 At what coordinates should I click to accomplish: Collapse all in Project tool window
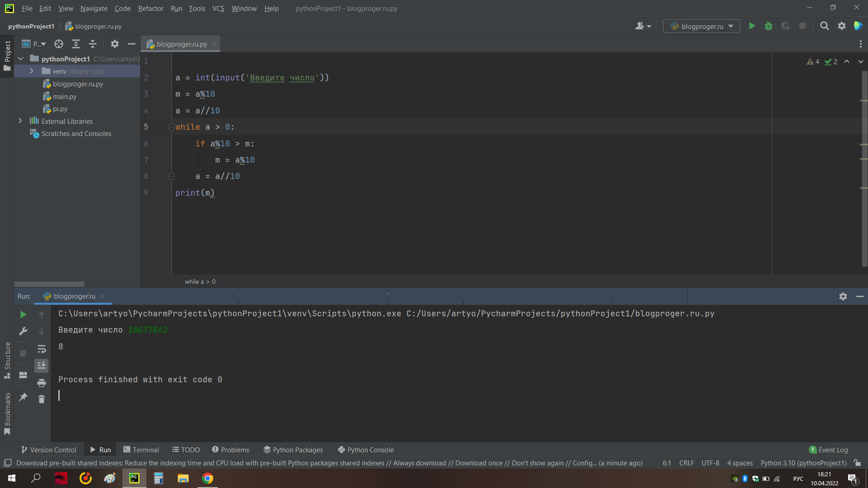(93, 44)
